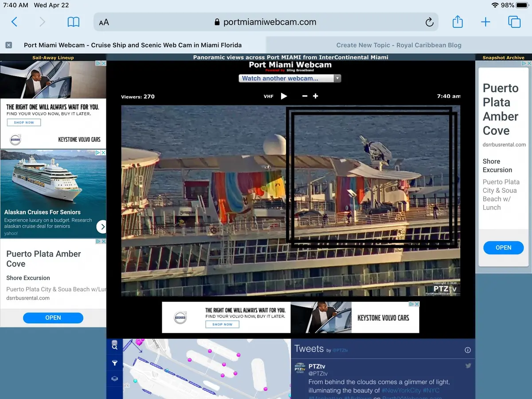Open the map filter funnel icon

click(115, 363)
